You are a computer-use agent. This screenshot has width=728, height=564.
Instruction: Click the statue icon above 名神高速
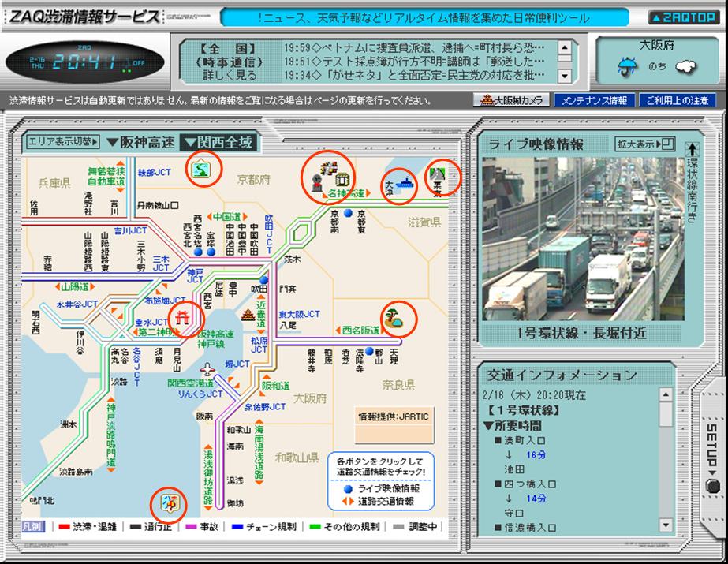pos(317,183)
